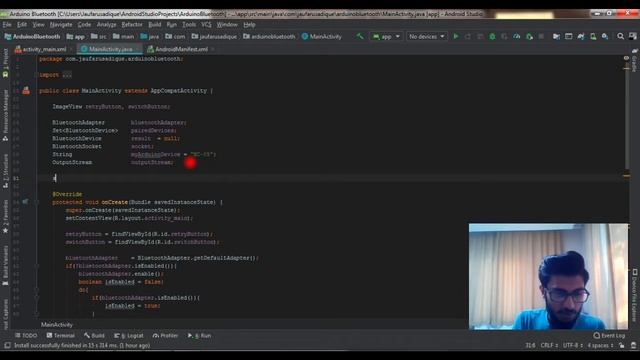Open the Favorites side tool tab

(x=5, y=216)
